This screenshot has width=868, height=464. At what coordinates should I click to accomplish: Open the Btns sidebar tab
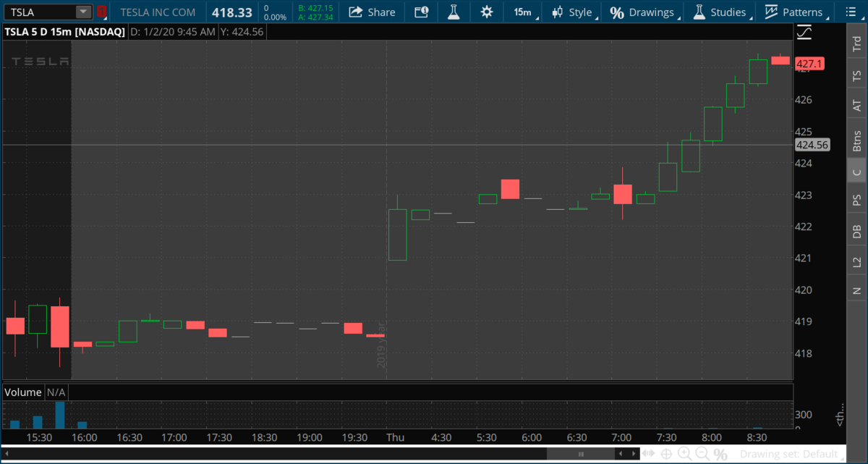[x=857, y=140]
